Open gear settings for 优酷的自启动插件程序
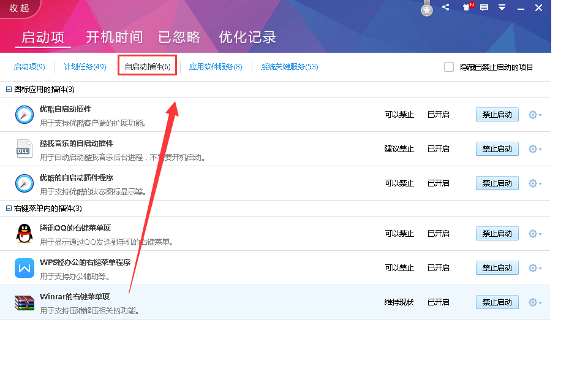Image resolution: width=588 pixels, height=368 pixels. (535, 183)
